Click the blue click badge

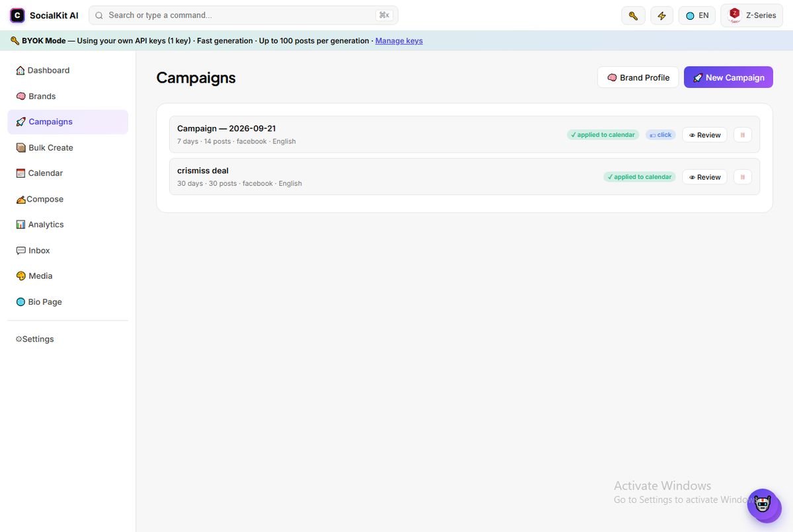pos(661,135)
